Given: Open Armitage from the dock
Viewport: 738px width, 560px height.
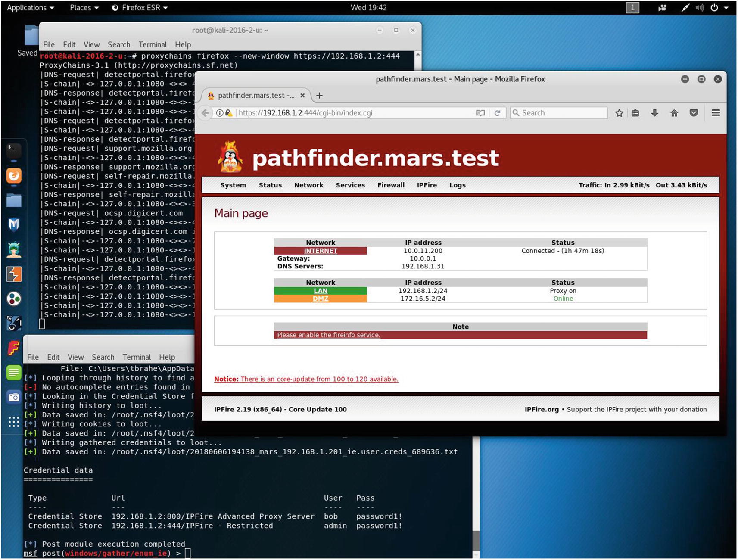Looking at the screenshot, I should (x=14, y=249).
